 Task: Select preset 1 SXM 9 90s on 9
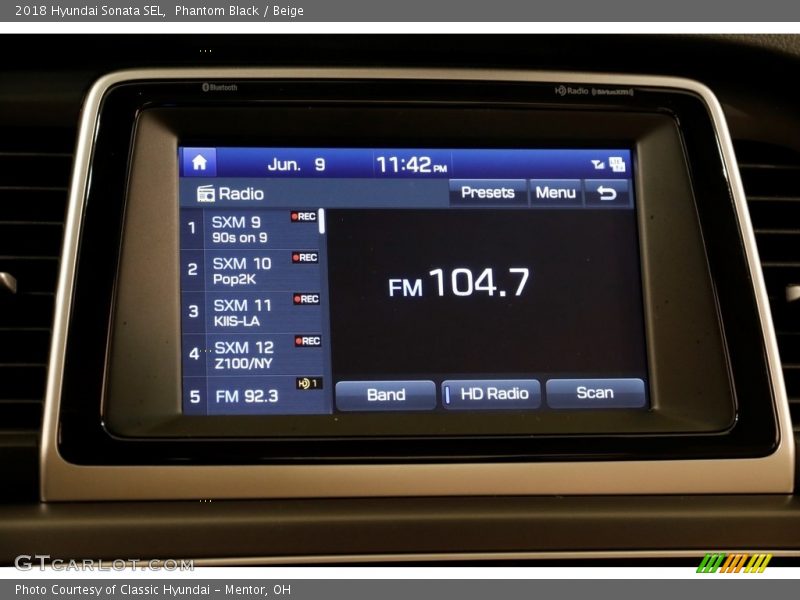pos(252,229)
